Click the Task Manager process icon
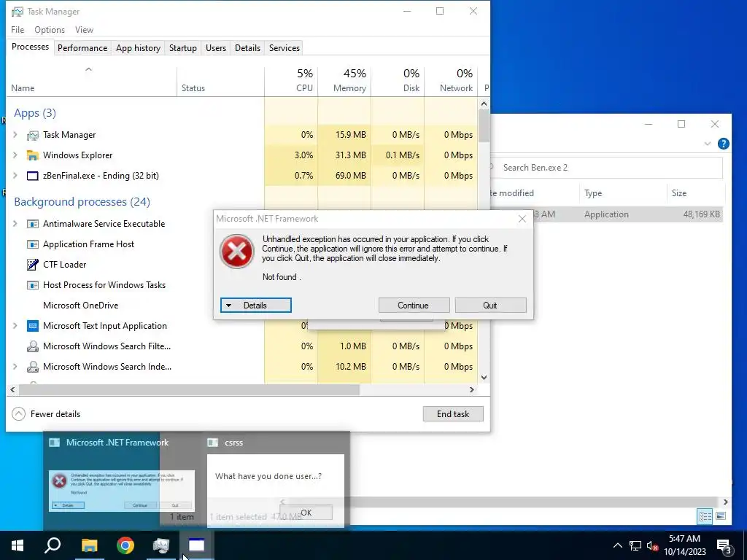 coord(32,135)
